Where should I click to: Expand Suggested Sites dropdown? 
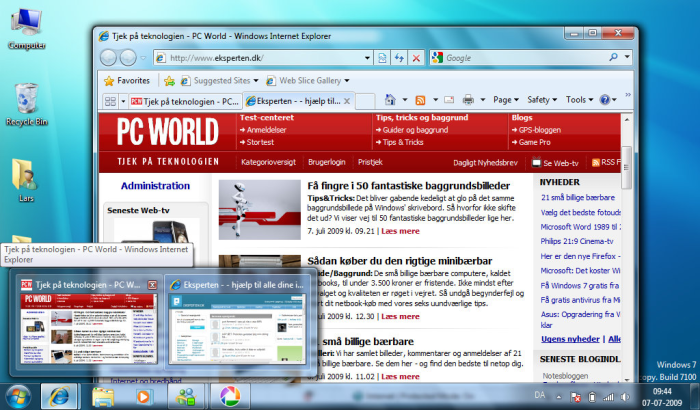[256, 81]
